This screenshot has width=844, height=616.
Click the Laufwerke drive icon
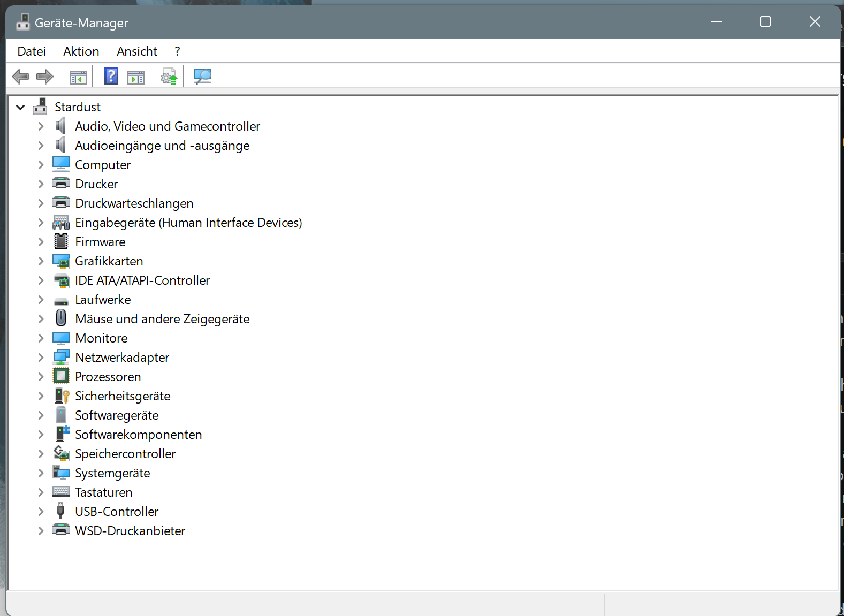click(61, 301)
